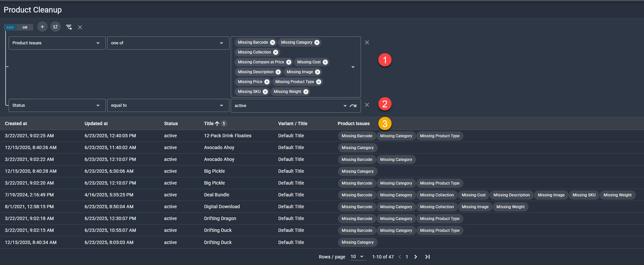
Task: Click the add filter group icon
Action: tap(56, 27)
